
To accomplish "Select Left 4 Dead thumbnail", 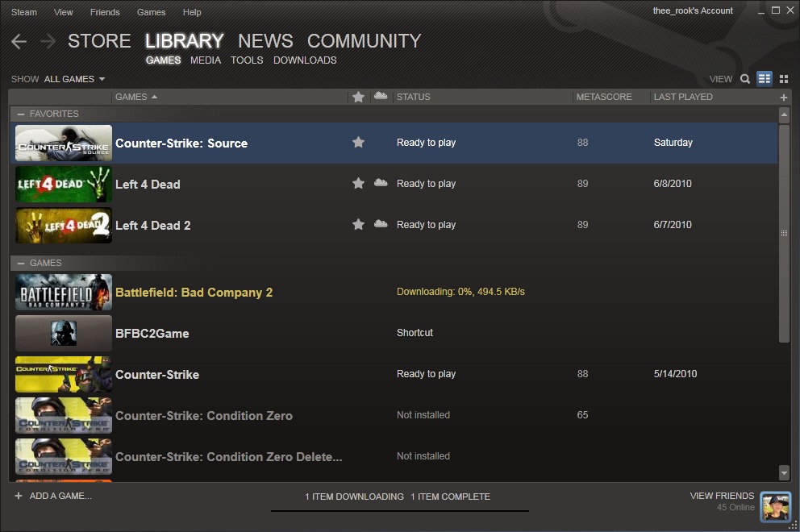I will [x=64, y=184].
